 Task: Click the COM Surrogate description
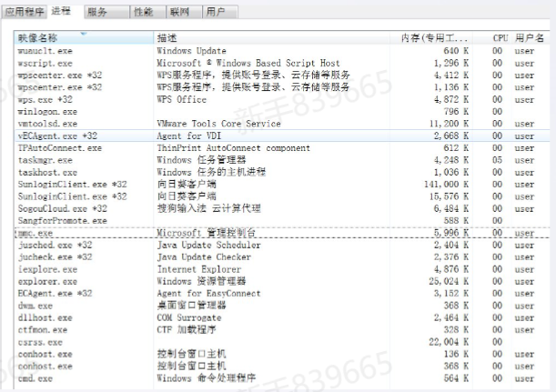[189, 317]
